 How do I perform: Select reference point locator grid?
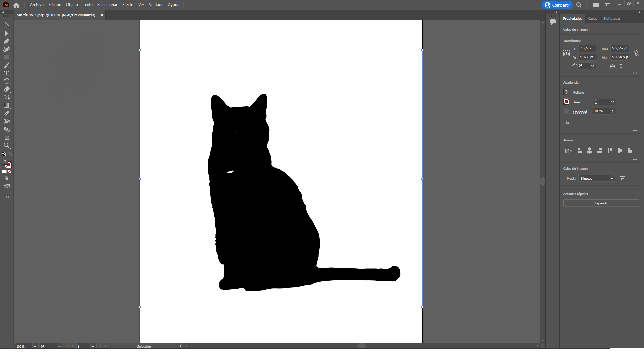(566, 53)
